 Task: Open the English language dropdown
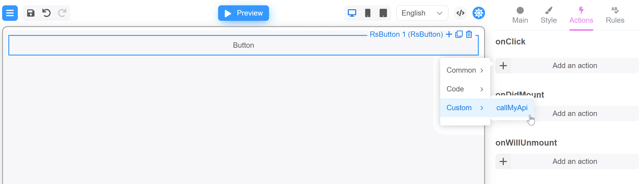click(422, 13)
